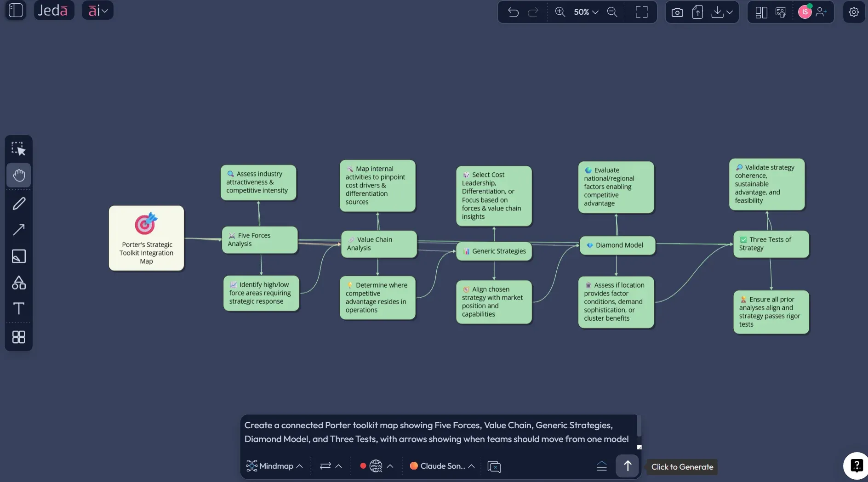Select the Hand panning tool
The height and width of the screenshot is (482, 868).
[18, 175]
